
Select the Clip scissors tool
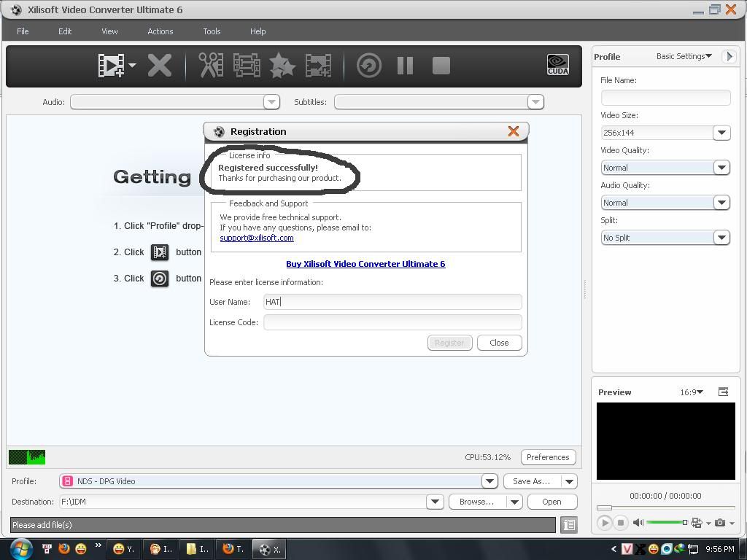pos(211,65)
